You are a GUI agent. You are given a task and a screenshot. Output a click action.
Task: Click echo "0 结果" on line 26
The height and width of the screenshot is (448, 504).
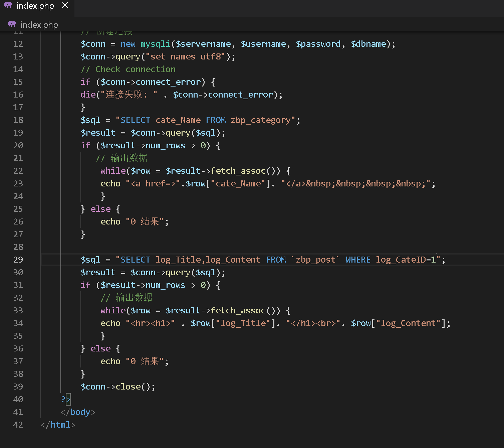point(135,221)
